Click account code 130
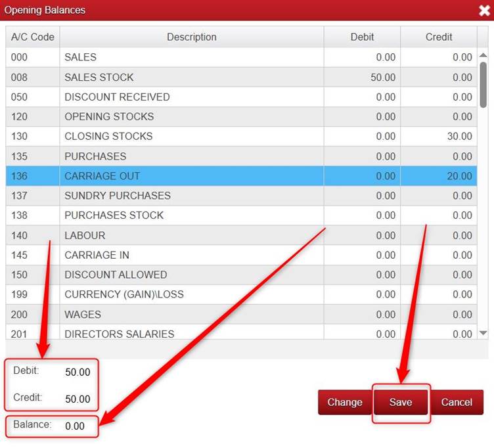494x448 pixels. 19,137
